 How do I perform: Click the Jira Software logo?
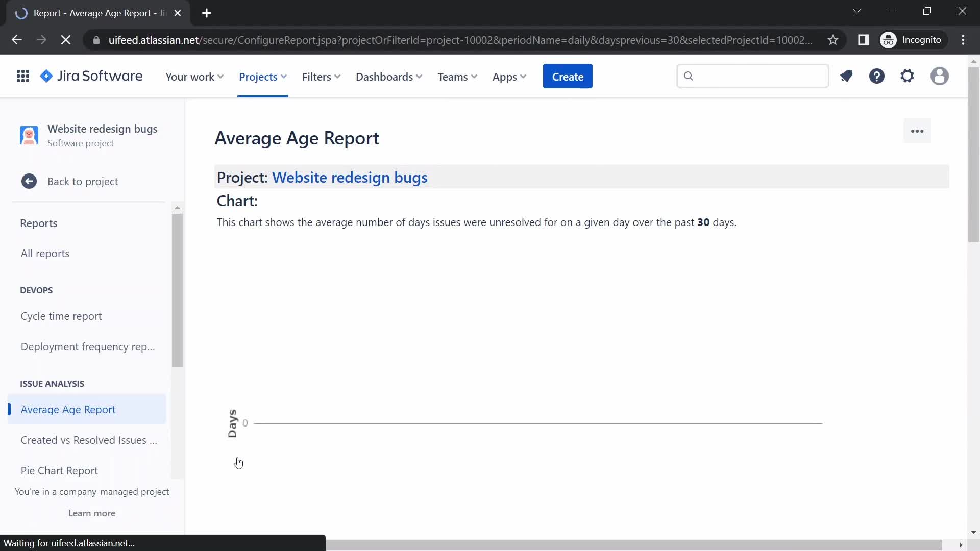tap(91, 77)
